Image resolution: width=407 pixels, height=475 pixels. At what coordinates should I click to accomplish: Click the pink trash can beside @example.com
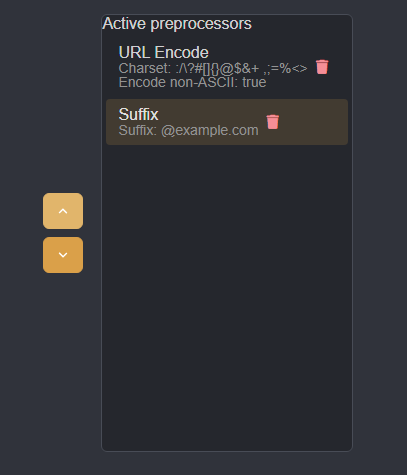273,122
